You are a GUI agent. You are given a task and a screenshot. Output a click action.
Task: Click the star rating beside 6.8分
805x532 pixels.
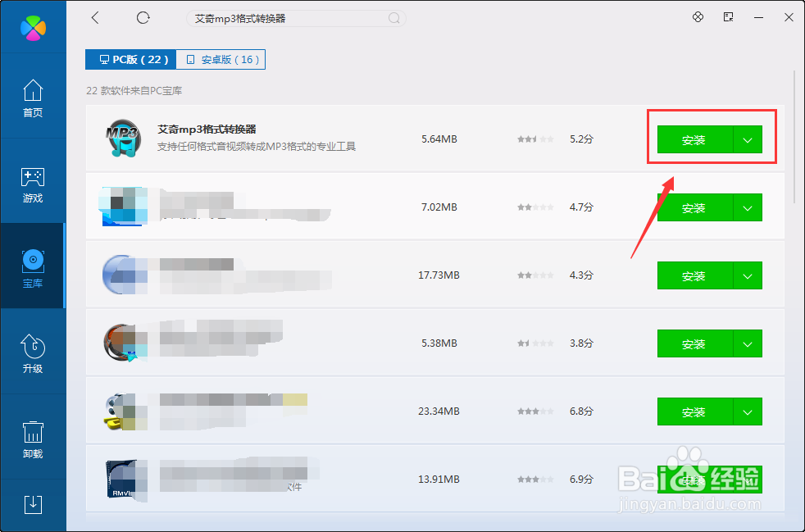pyautogui.click(x=535, y=412)
